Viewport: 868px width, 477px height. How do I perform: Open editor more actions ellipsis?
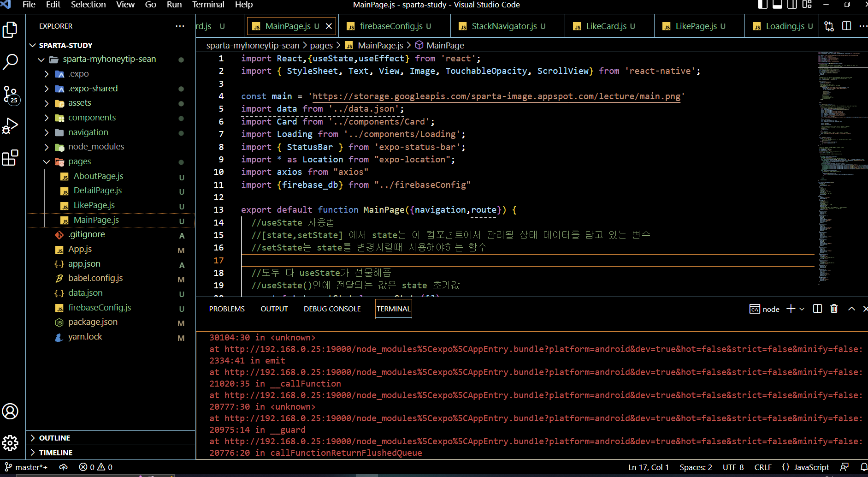pyautogui.click(x=863, y=26)
